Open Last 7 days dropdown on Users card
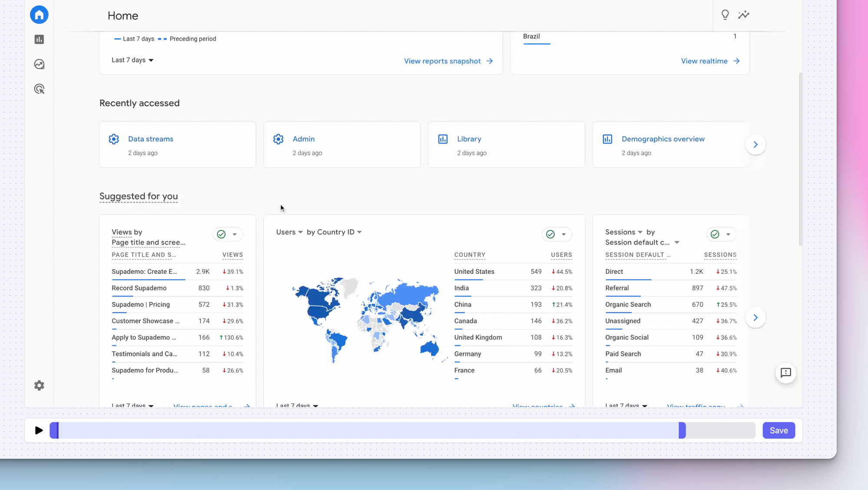This screenshot has height=490, width=868. [x=297, y=405]
